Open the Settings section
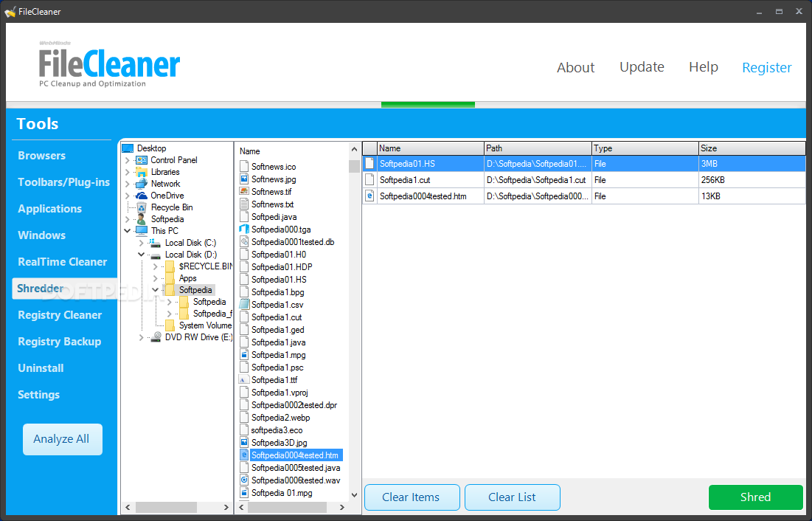 click(39, 395)
